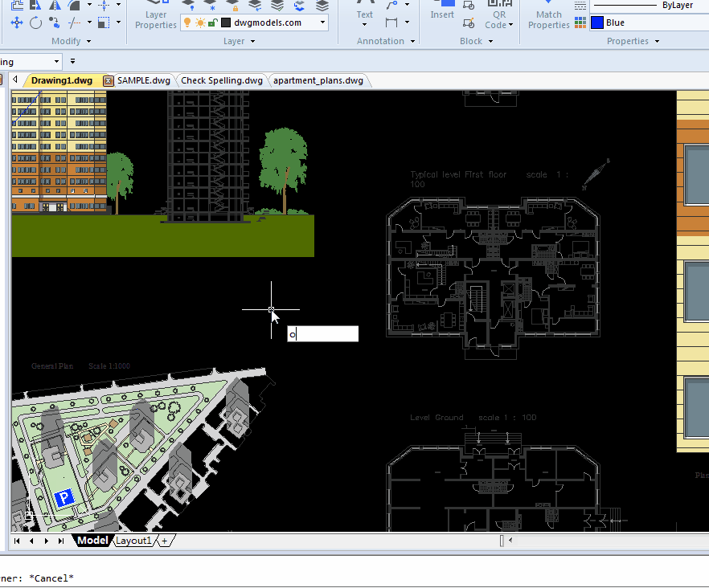Click the Match Properties button
The width and height of the screenshot is (709, 588).
(x=548, y=15)
